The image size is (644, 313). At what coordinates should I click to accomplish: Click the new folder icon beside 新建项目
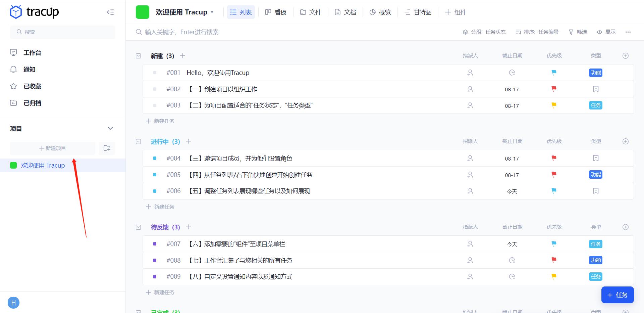(x=107, y=148)
